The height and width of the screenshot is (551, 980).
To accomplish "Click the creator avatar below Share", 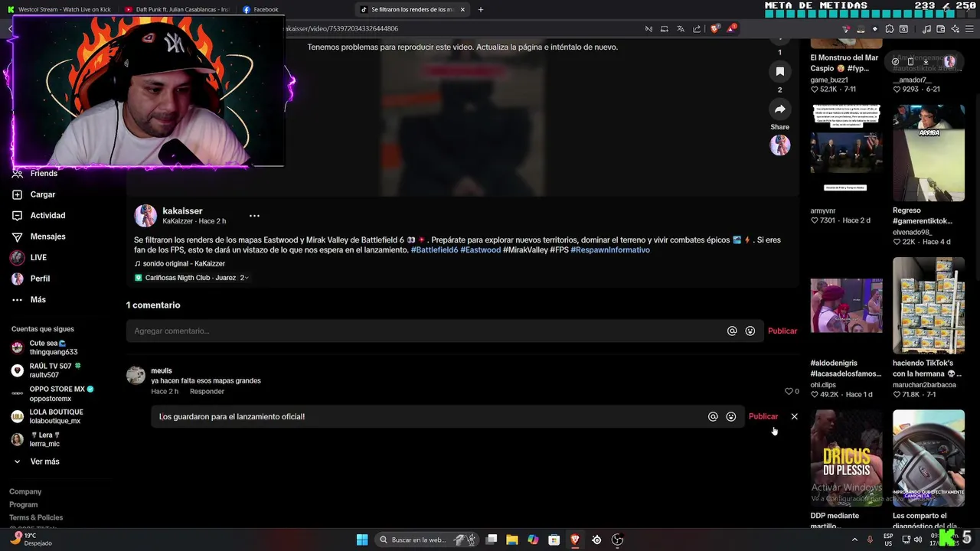I will coord(779,145).
